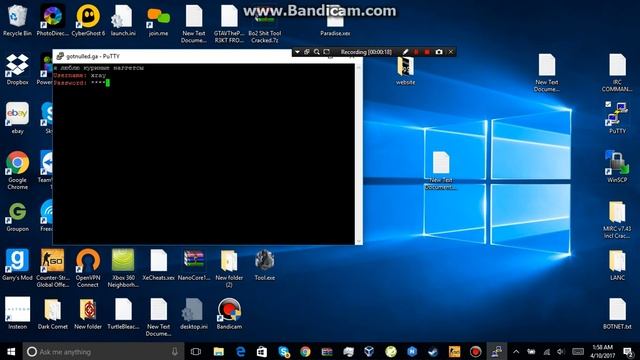
Task: Open the Windows Store taskbar icon
Action: (x=262, y=351)
